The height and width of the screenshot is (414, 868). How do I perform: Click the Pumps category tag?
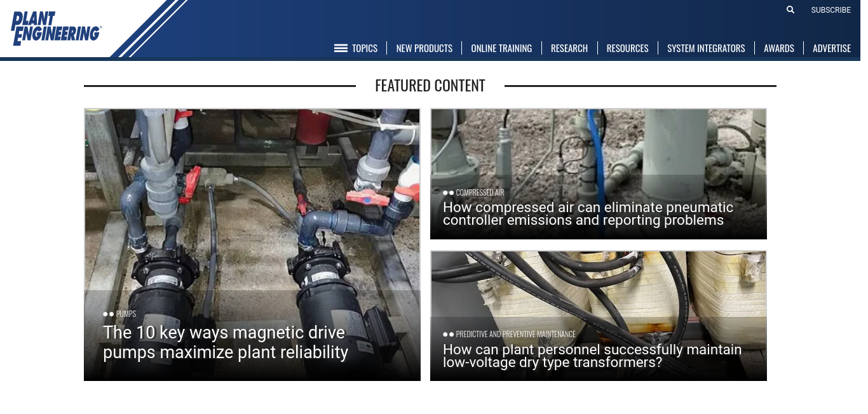coord(126,314)
